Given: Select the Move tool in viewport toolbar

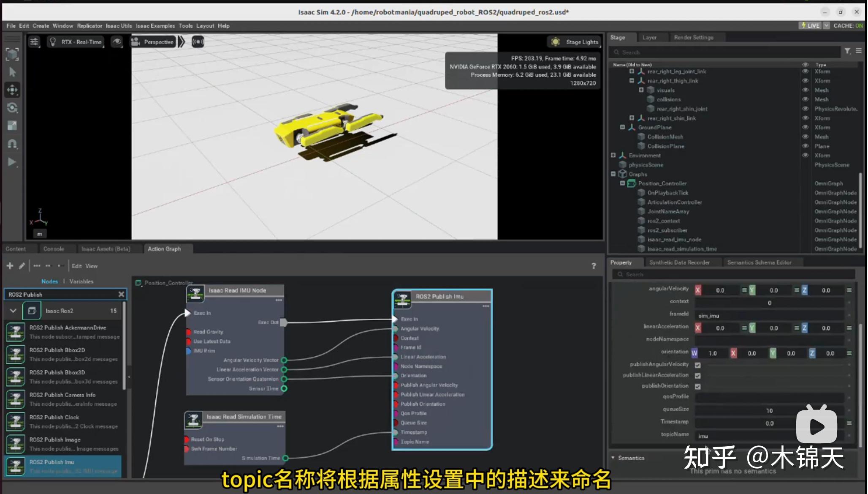Looking at the screenshot, I should [12, 90].
